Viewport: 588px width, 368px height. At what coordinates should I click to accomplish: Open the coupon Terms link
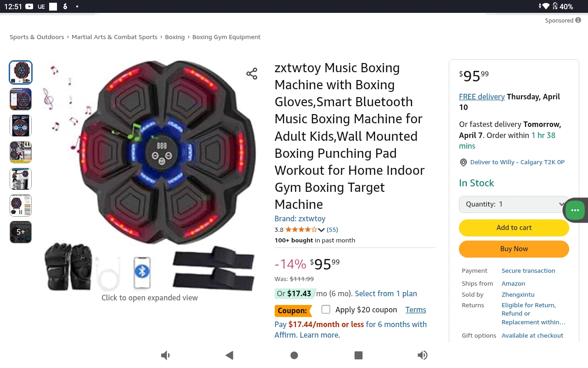(415, 310)
